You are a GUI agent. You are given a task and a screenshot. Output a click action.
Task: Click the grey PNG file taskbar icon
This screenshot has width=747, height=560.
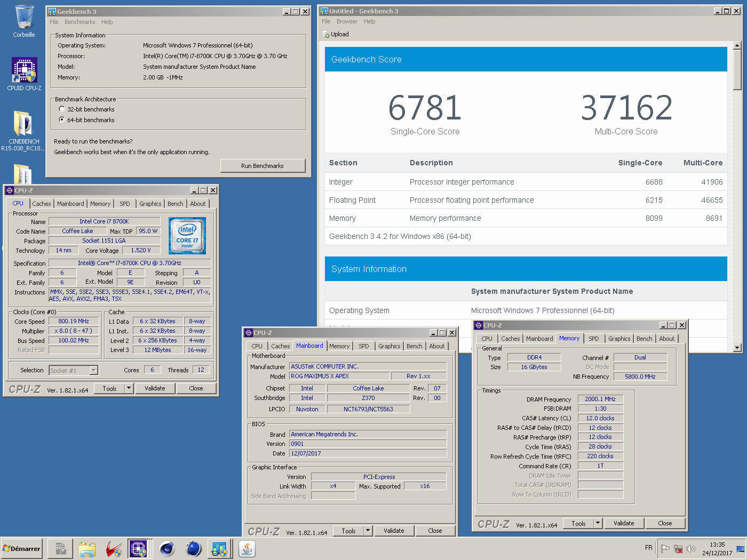tap(60, 549)
